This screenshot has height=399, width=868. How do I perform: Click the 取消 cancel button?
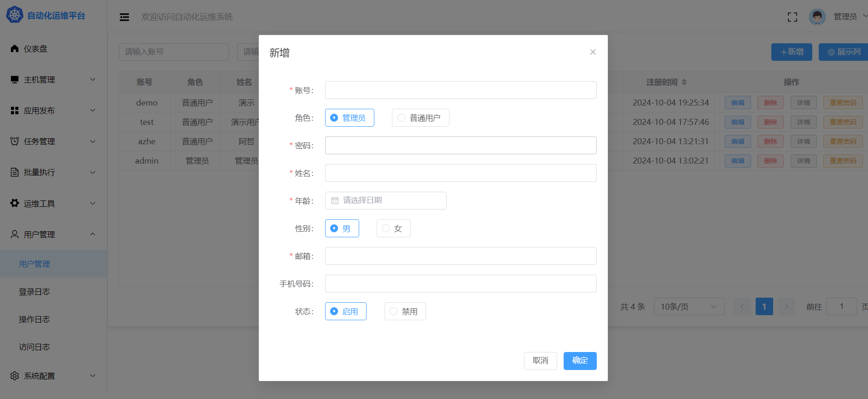point(540,361)
